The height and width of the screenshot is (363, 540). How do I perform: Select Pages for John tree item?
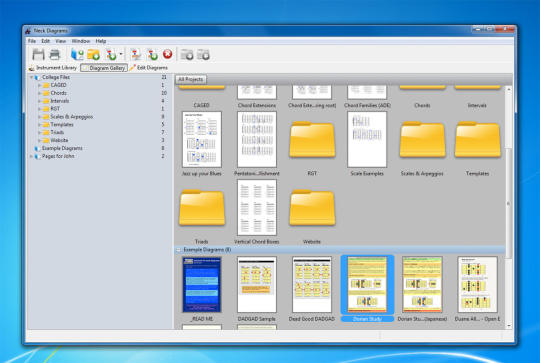58,156
